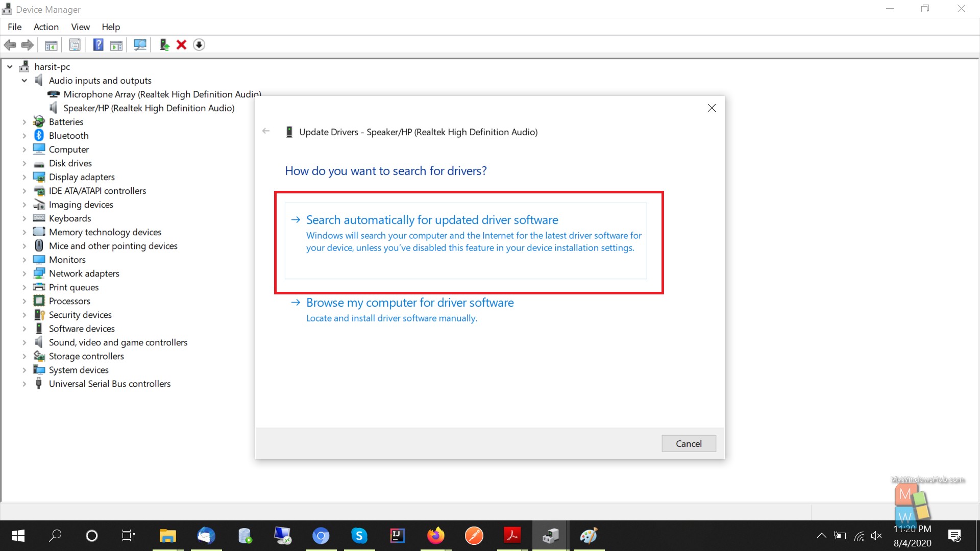Select the Monitors item

(x=67, y=260)
